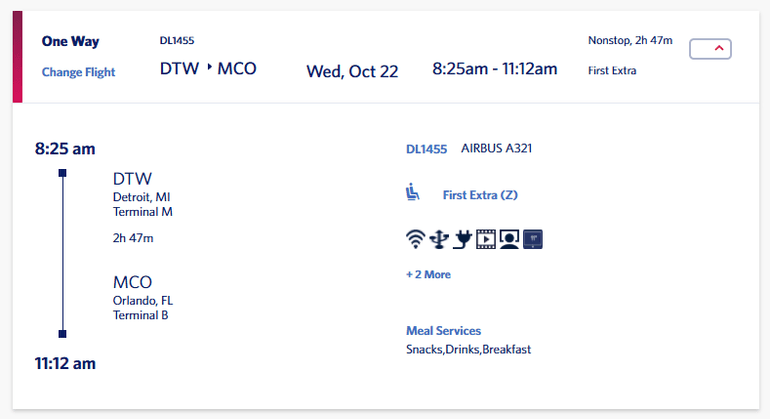
Task: Collapse the flight details chevron
Action: pos(710,49)
